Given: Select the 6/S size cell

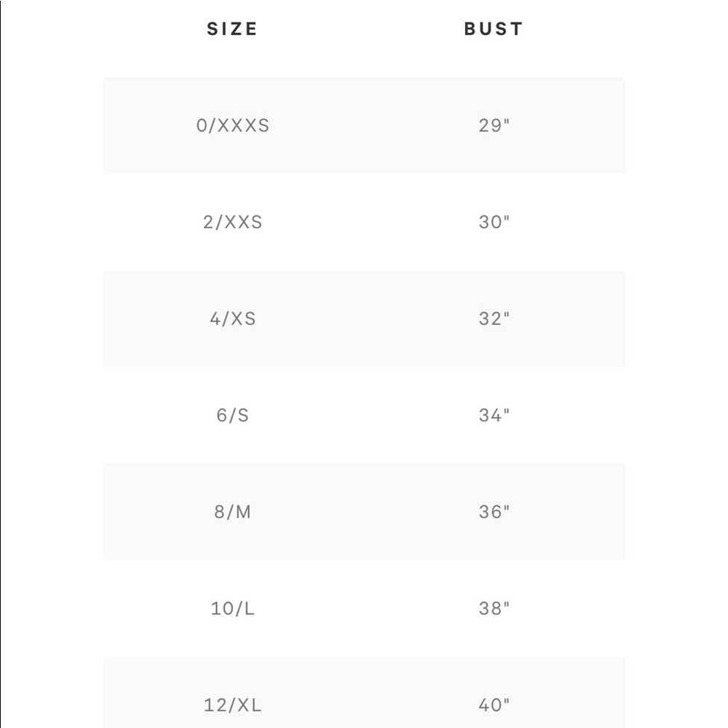Looking at the screenshot, I should 233,415.
